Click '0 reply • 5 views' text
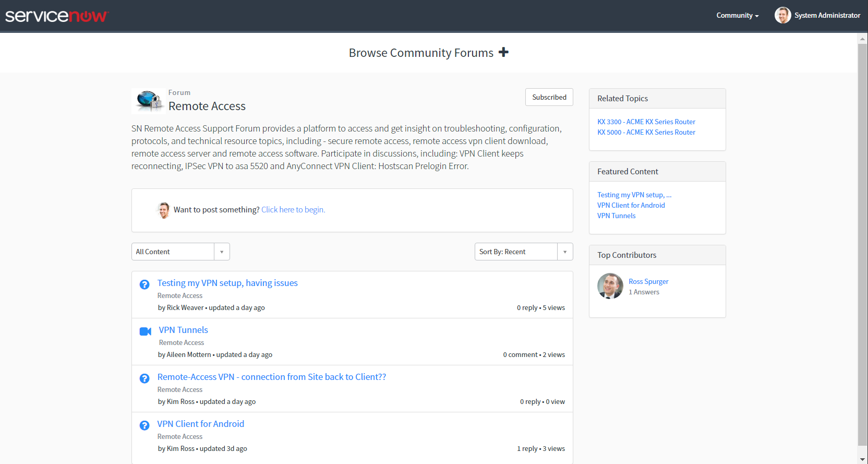Viewport: 868px width, 464px height. [x=541, y=307]
